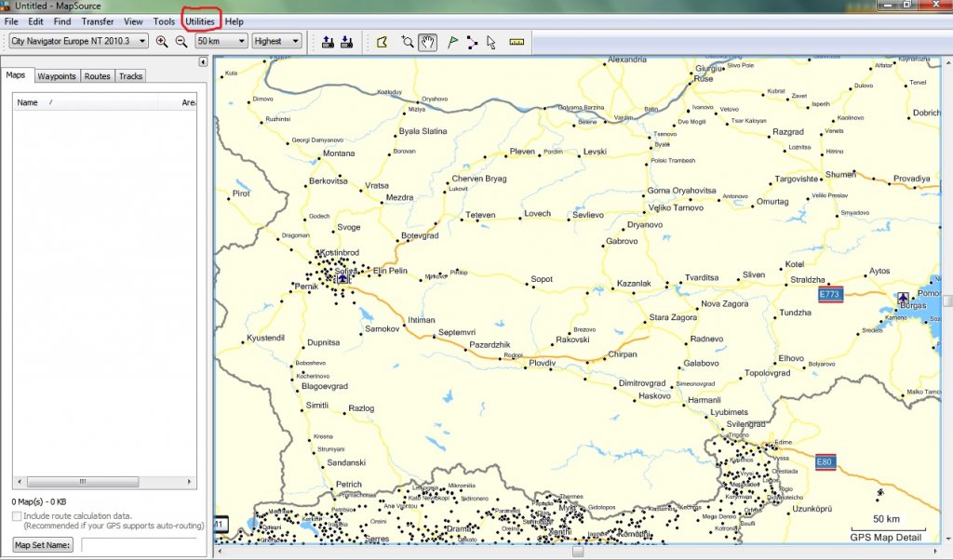Click the Receive from Device icon
Screen dimensions: 953x560
coord(347,41)
